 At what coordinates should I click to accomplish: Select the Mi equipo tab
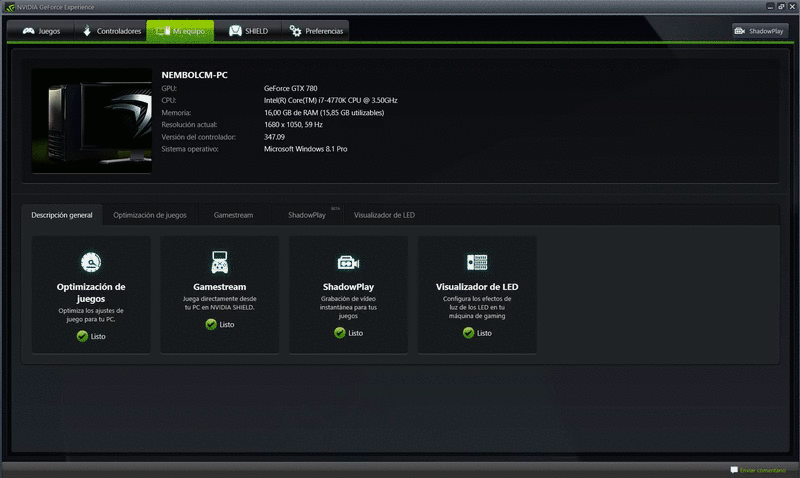pos(180,31)
